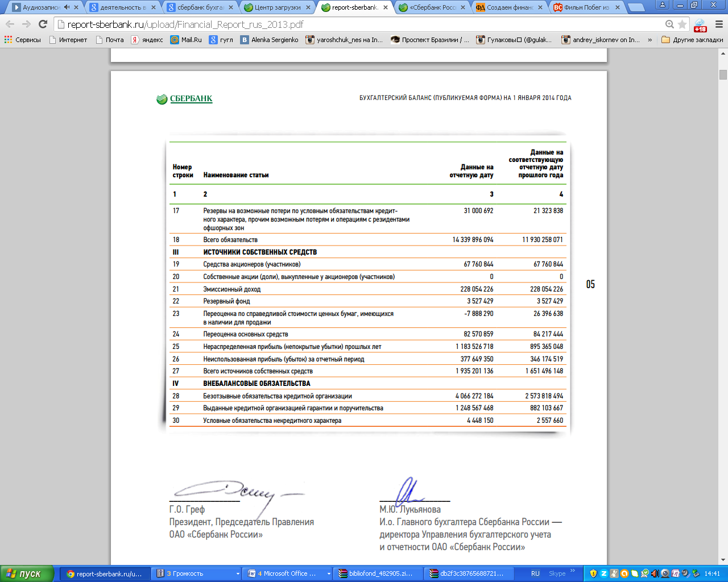This screenshot has height=582, width=728.
Task: Open the Windows пуск start button
Action: 27,573
